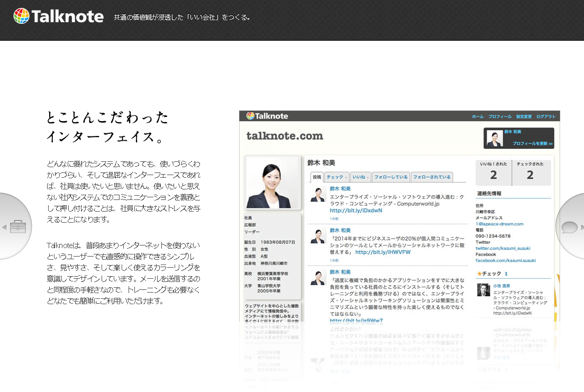584x392 pixels.
Task: Open プロフィール link in screenshot navigation
Action: 500,116
